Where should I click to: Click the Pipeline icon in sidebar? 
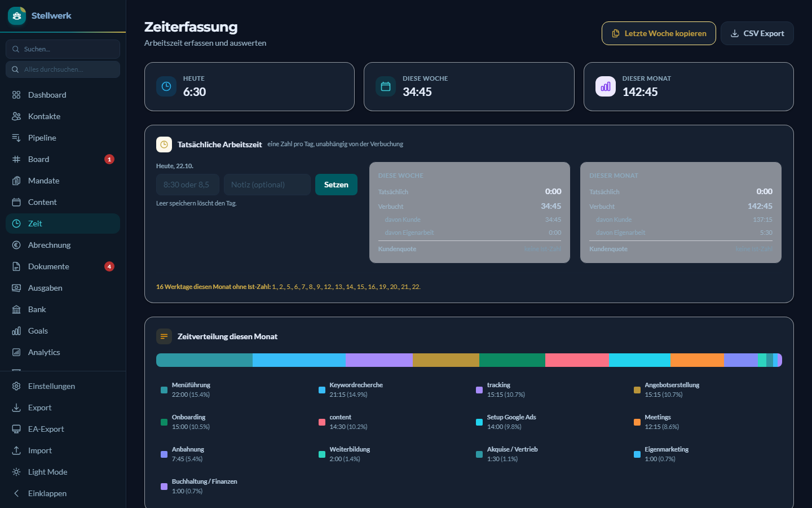[16, 138]
